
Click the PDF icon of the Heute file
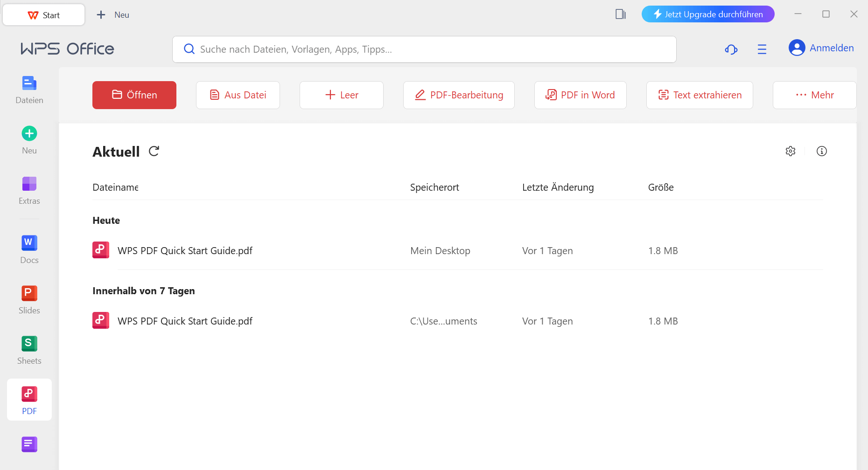click(x=101, y=250)
